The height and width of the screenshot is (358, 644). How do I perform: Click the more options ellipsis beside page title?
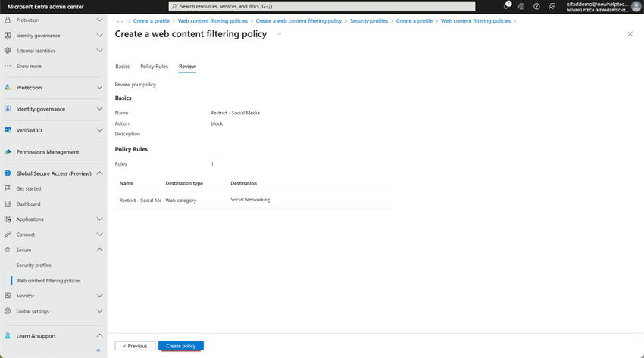point(279,33)
